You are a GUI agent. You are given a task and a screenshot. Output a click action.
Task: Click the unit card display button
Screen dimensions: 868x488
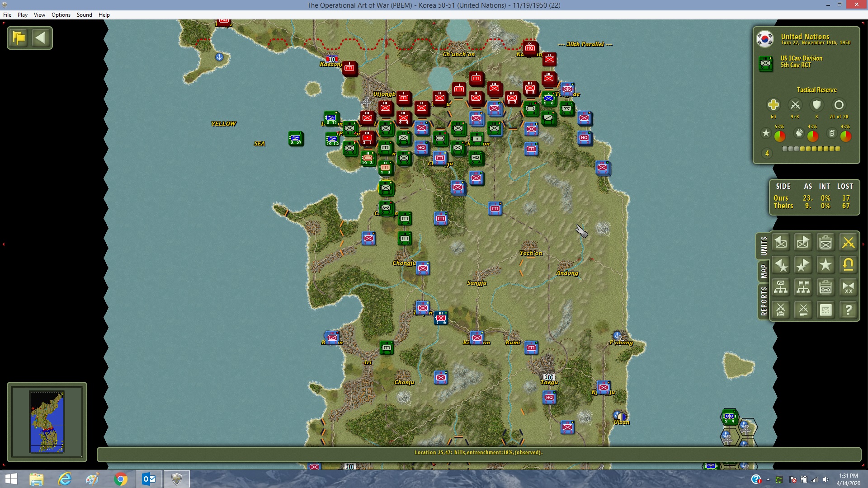click(x=826, y=310)
